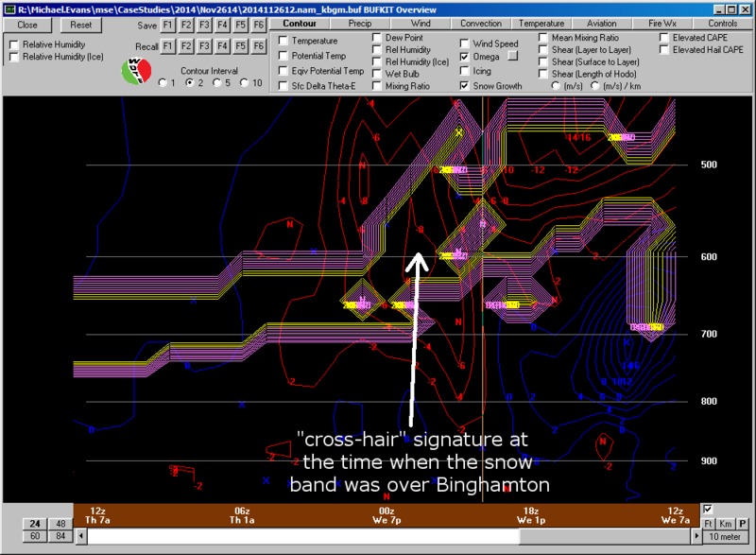Click the Save F6 slot button
The height and width of the screenshot is (555, 756).
[x=259, y=26]
